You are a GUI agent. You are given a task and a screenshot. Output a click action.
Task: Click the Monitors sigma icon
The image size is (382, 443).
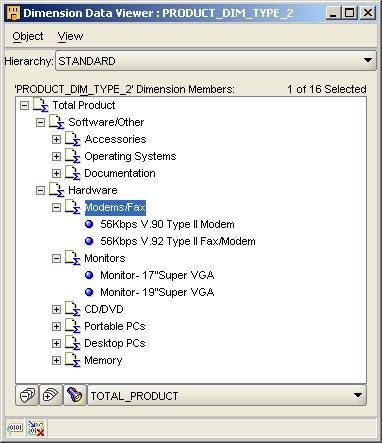(x=73, y=258)
